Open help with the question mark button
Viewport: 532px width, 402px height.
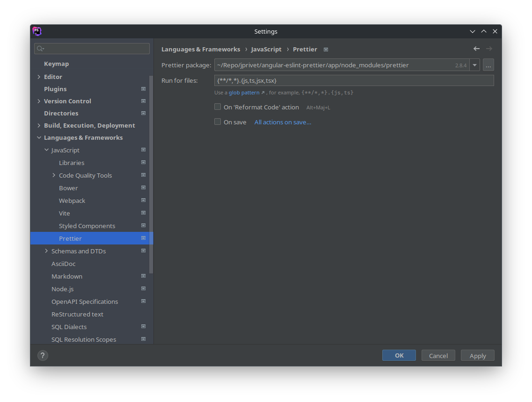[x=43, y=356]
